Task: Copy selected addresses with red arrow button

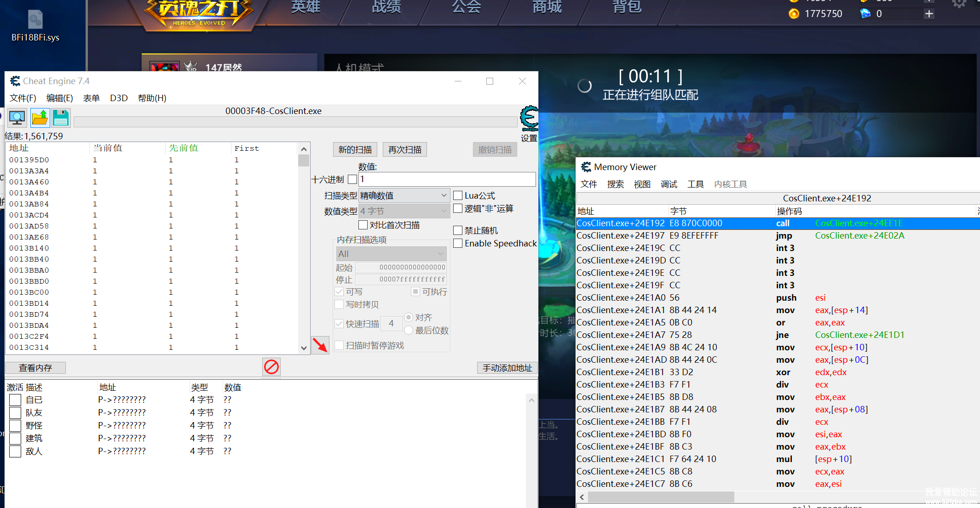Action: [320, 344]
